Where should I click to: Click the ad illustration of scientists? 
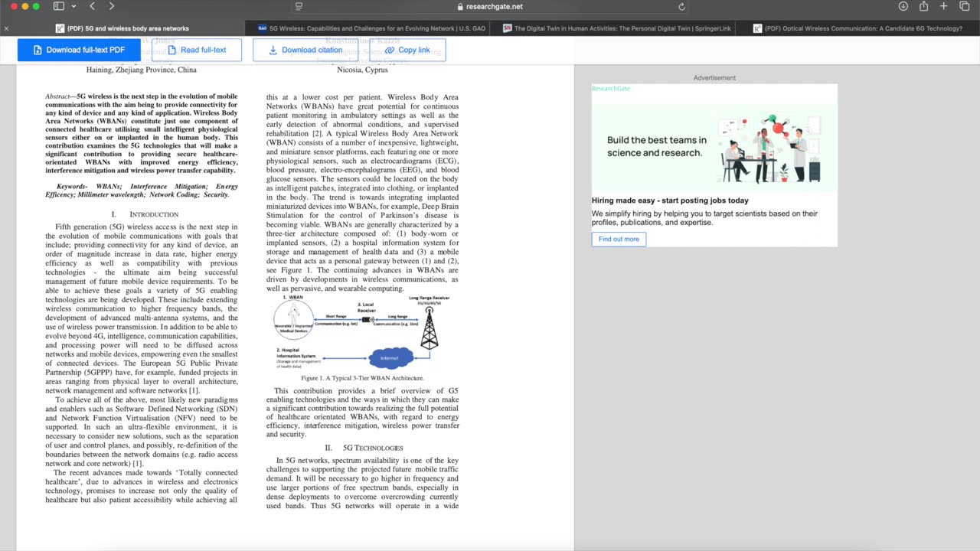click(x=769, y=148)
